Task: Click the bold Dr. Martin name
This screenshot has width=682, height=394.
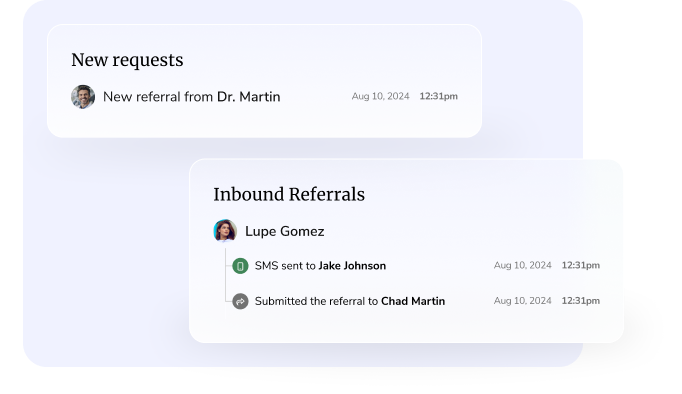Action: (248, 97)
